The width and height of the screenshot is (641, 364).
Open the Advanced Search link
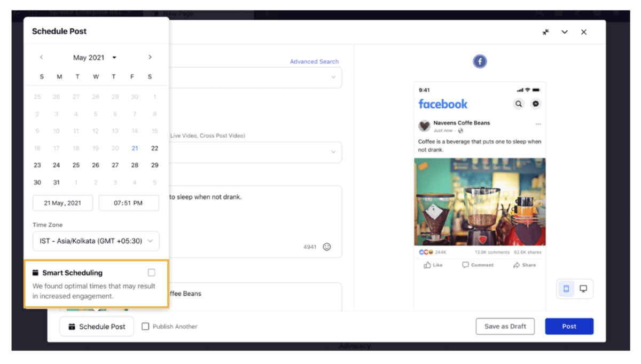[x=314, y=61]
